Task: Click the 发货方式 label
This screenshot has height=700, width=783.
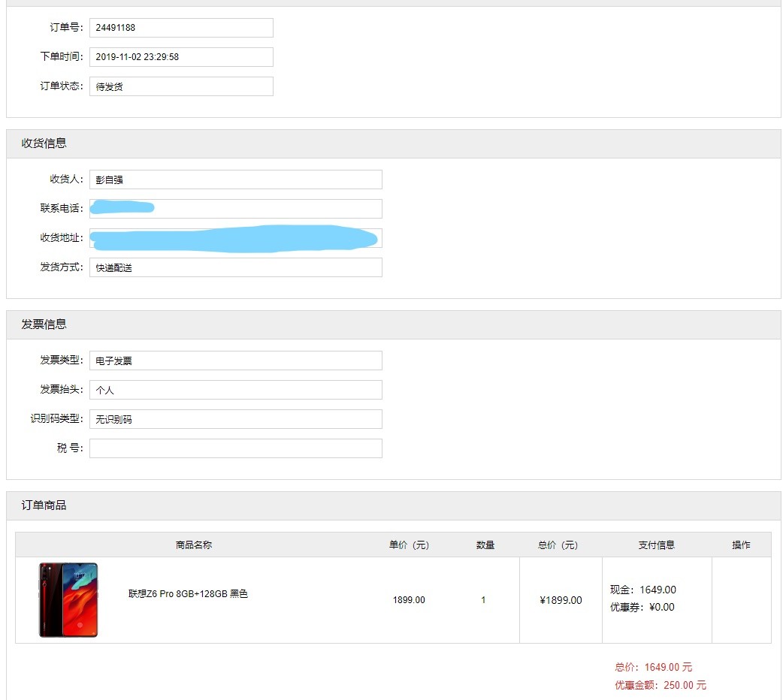Action: (x=62, y=267)
